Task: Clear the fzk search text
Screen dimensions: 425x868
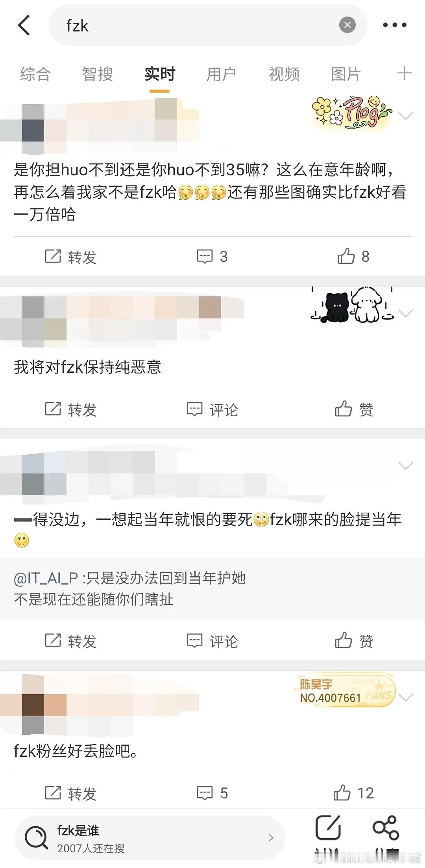Action: pos(347,25)
